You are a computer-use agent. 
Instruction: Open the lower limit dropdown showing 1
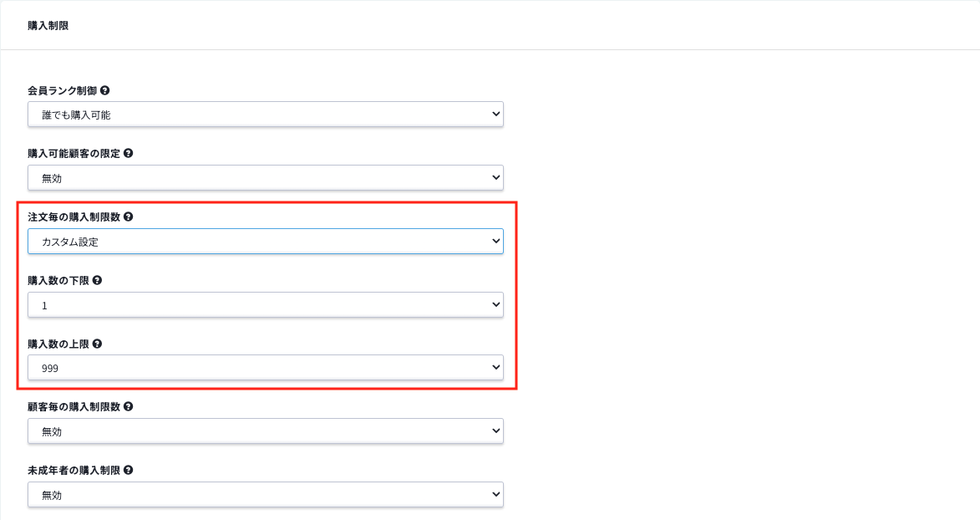click(x=266, y=305)
